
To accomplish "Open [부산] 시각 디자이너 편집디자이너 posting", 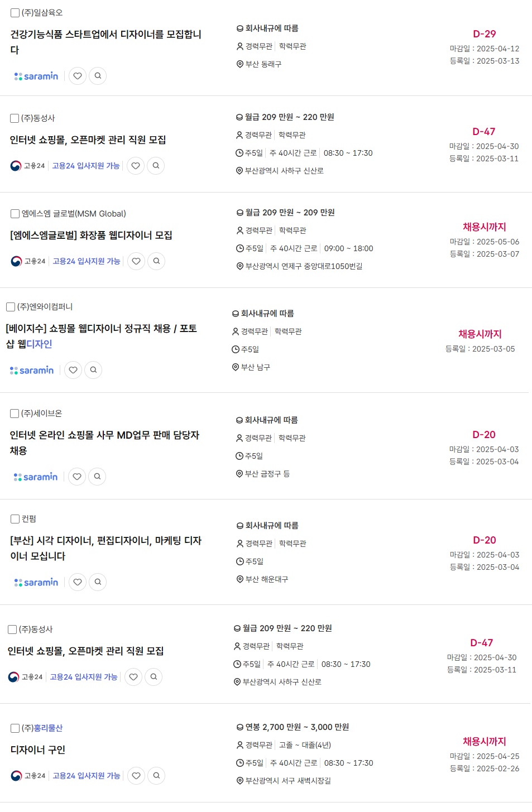I will 106,547.
